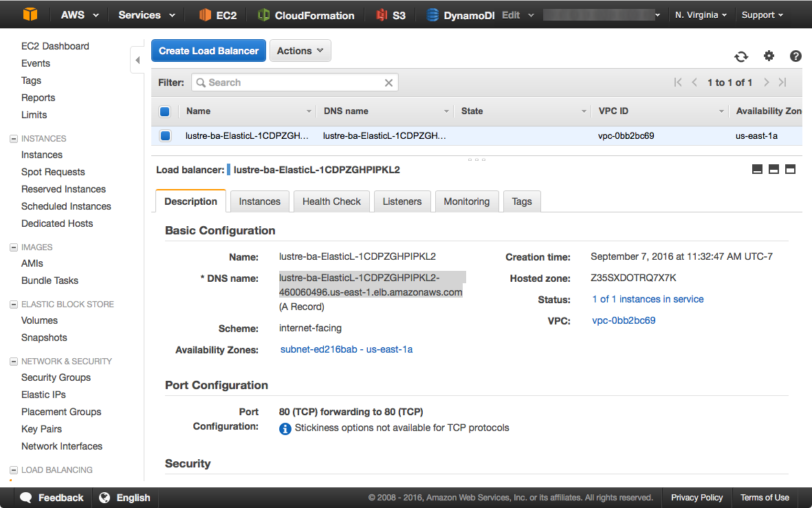Switch to the Listeners tab
The width and height of the screenshot is (812, 508).
coord(402,201)
